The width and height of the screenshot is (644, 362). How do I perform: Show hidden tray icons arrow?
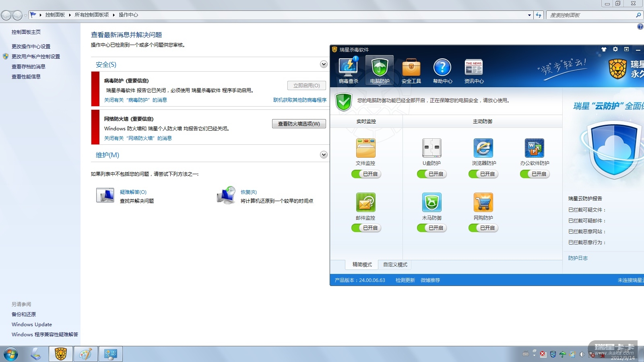(535, 354)
